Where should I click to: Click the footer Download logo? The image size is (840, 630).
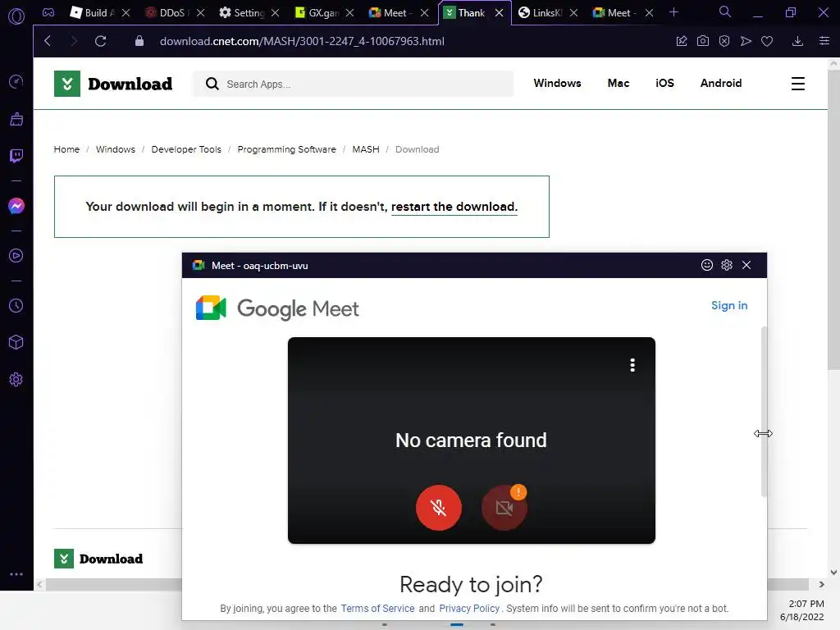pos(98,559)
